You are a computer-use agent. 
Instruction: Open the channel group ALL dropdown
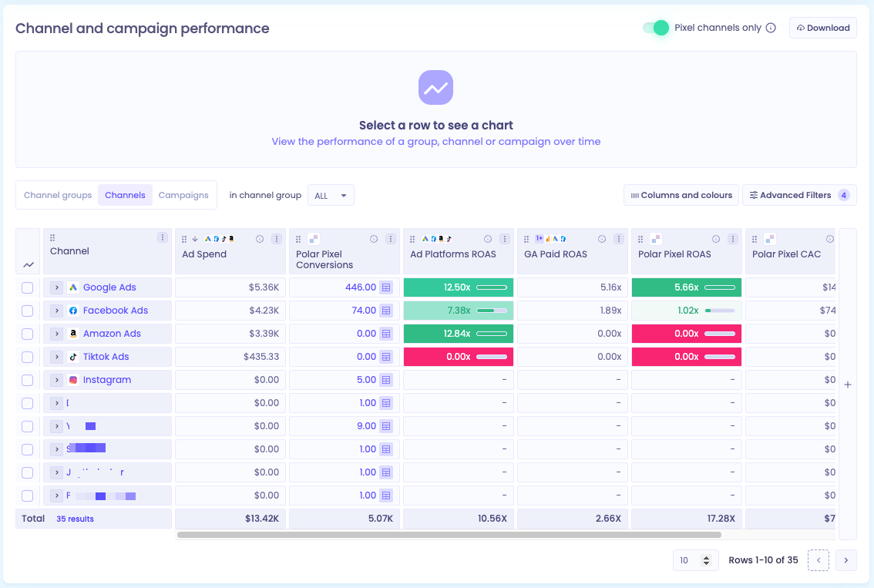pyautogui.click(x=331, y=196)
